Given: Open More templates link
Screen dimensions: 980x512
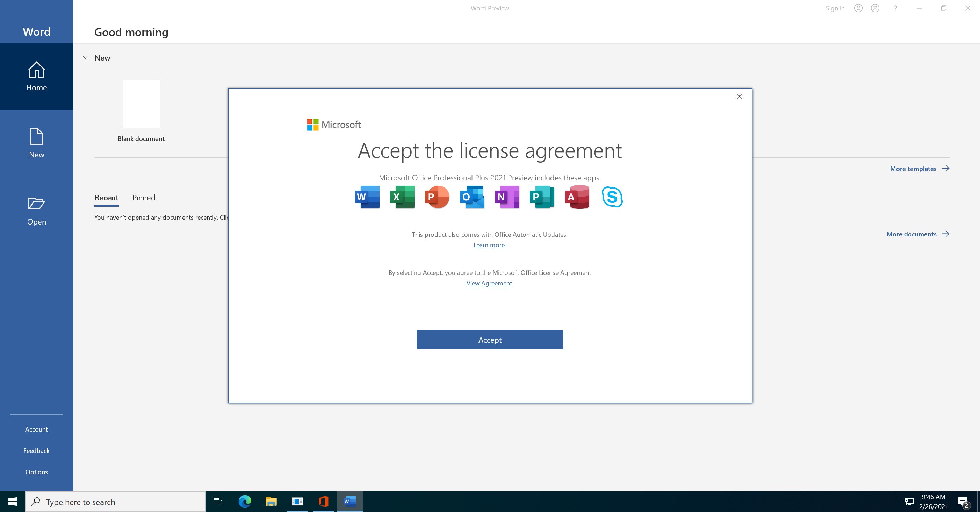Looking at the screenshot, I should [x=920, y=169].
